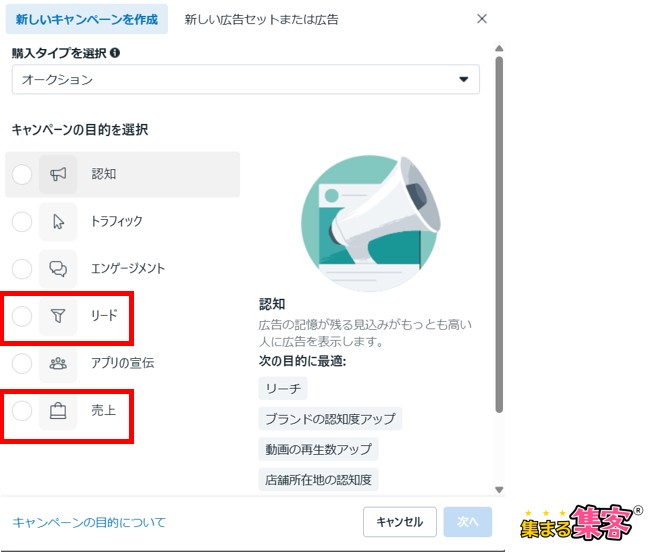Viewport: 653px width, 555px height.
Task: Click the scrollbar down arrow
Action: click(499, 490)
